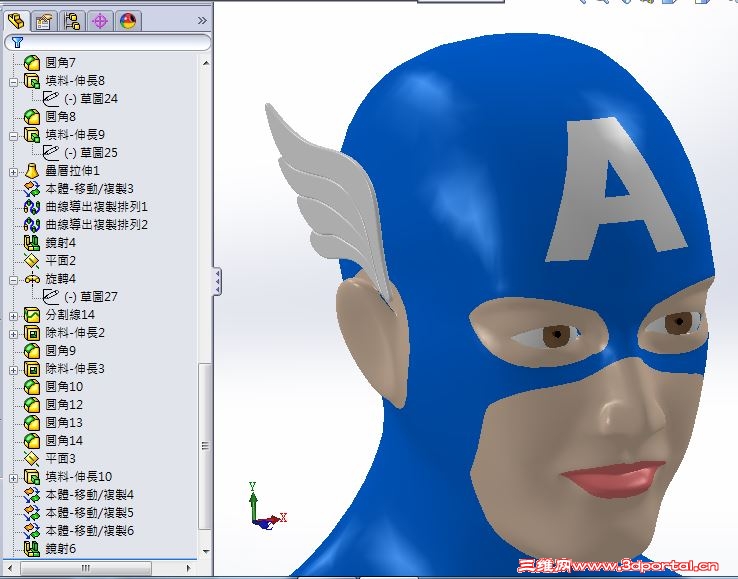738x579 pixels.
Task: Select the 平面2 reference plane icon
Action: pyautogui.click(x=32, y=261)
